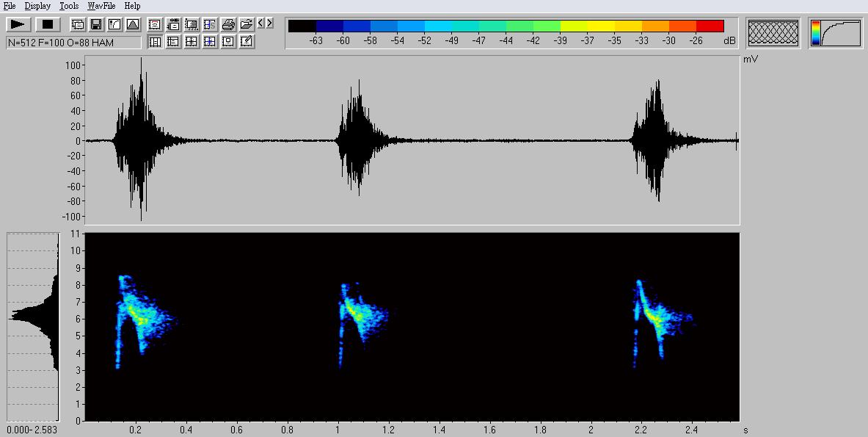This screenshot has height=437, width=868.
Task: Click the pencil edit icon
Action: (x=247, y=42)
